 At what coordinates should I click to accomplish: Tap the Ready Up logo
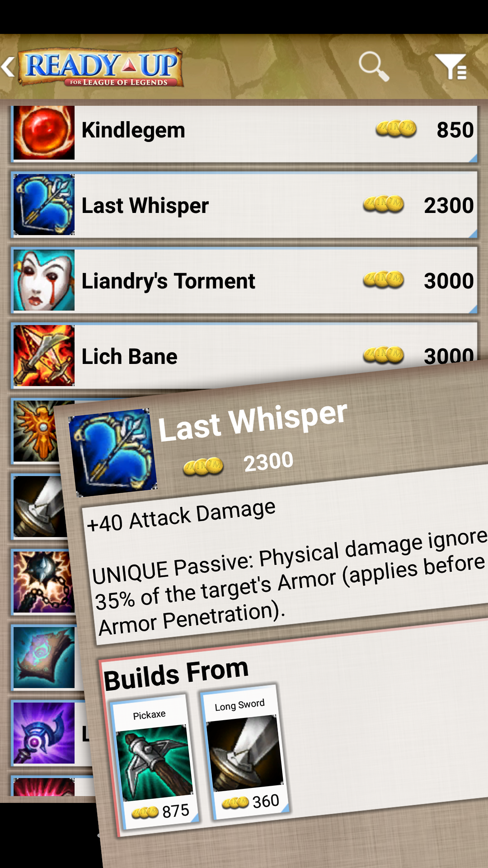pyautogui.click(x=100, y=67)
